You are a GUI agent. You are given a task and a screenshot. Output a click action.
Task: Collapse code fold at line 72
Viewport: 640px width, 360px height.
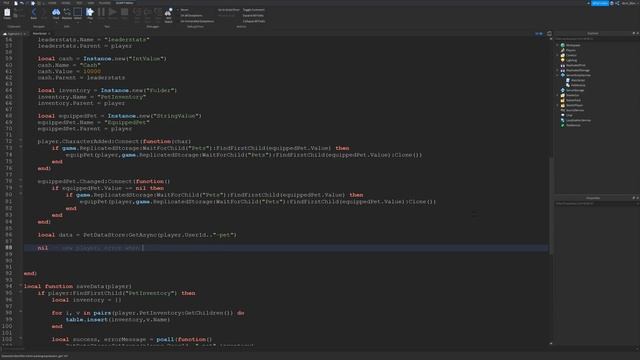[20, 141]
